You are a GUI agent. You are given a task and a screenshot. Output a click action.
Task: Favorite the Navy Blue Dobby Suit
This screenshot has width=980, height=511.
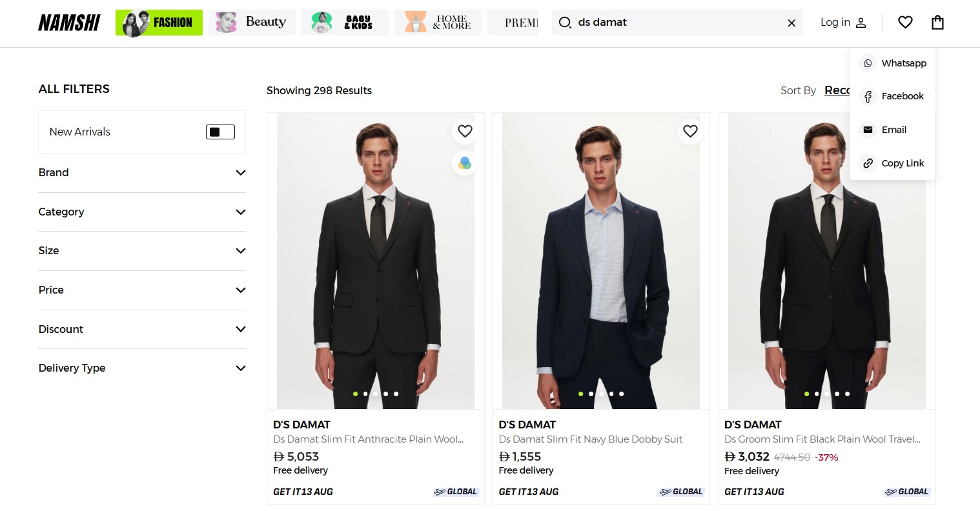[x=690, y=131]
